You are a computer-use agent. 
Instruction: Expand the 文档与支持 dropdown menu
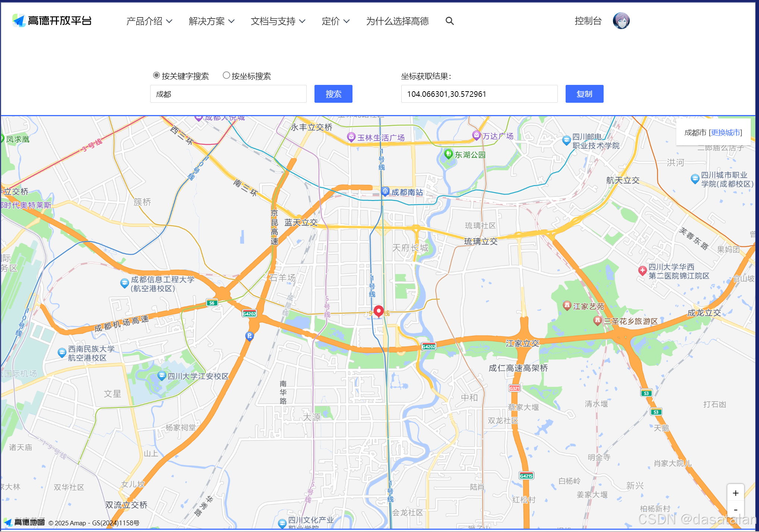coord(278,21)
